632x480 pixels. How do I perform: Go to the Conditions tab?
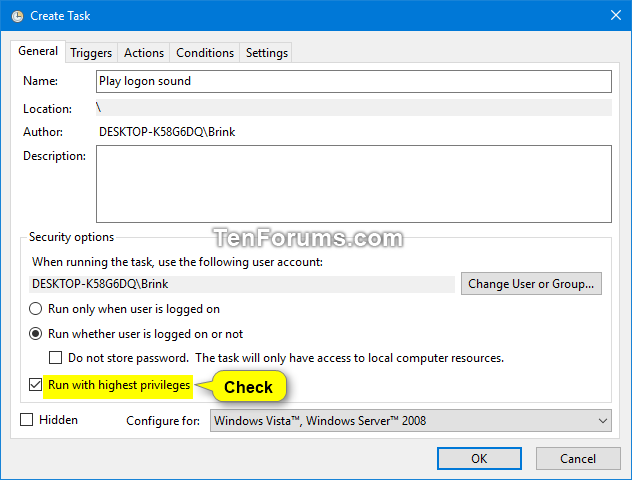click(x=205, y=53)
